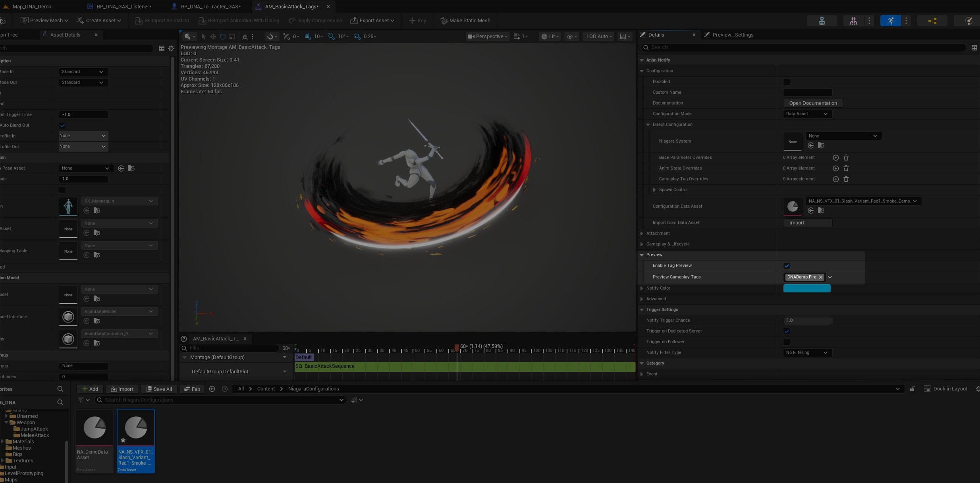Remove DNADemo.Fire preview tag
Screen dimensions: 980x483
coord(821,277)
